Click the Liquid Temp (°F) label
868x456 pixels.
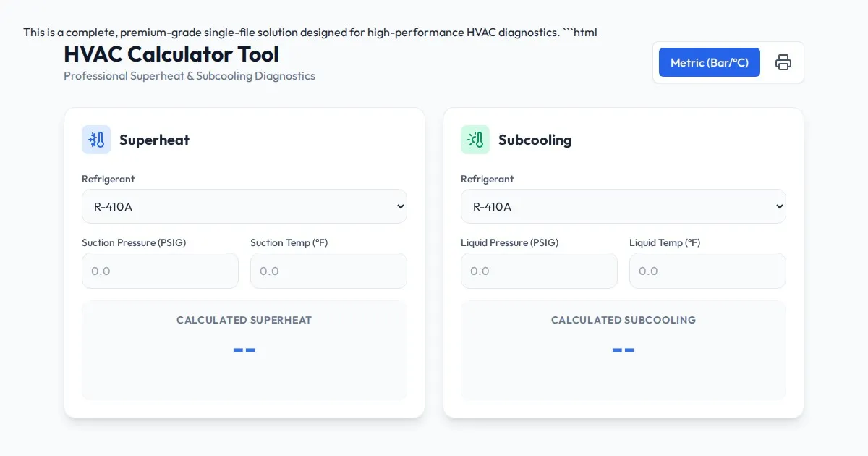665,242
